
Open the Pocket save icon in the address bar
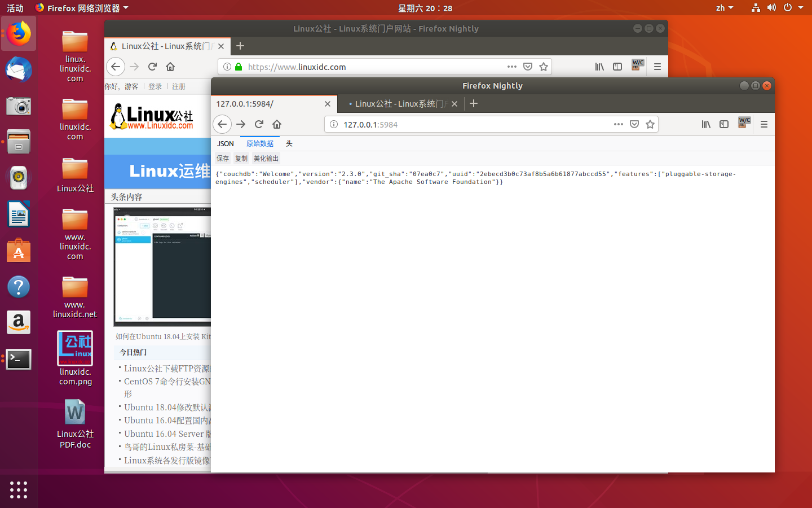click(634, 124)
